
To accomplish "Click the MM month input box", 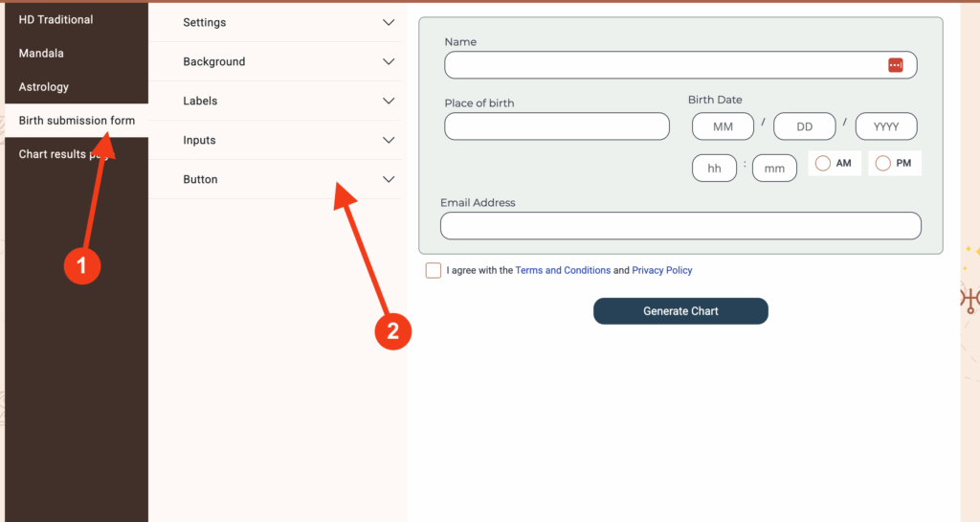I will coord(723,126).
